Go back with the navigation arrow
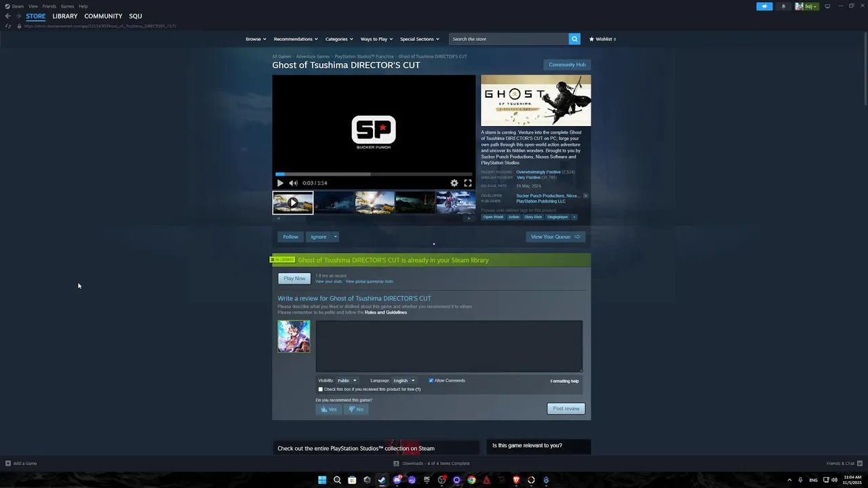 pos(7,16)
